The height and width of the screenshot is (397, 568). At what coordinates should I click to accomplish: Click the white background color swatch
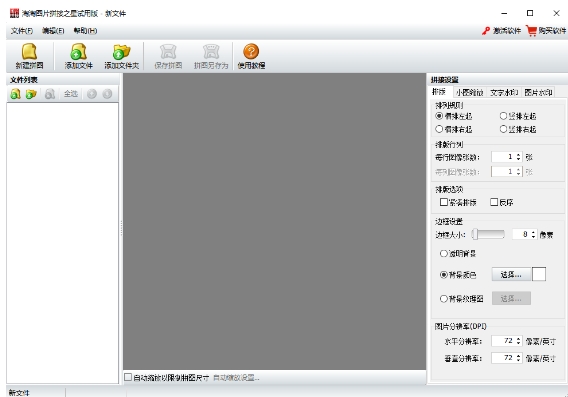pos(539,274)
